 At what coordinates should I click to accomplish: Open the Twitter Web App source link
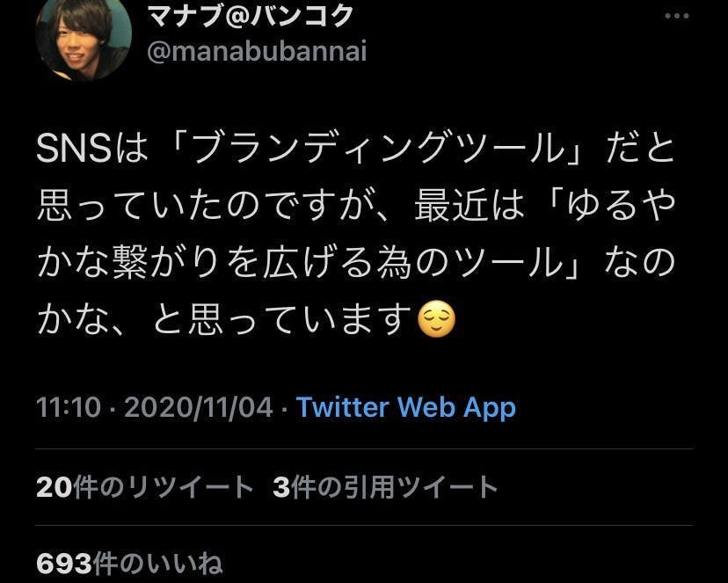click(x=406, y=407)
